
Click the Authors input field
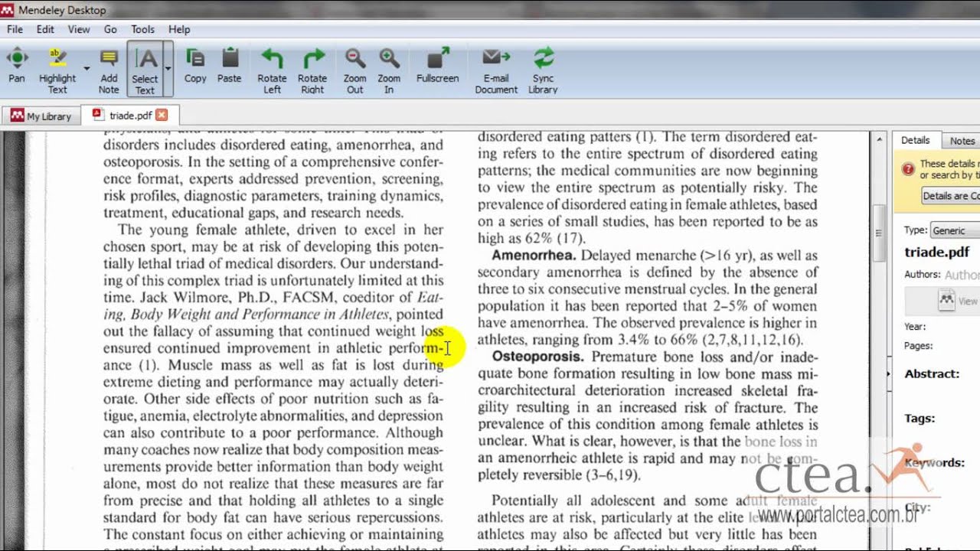(962, 275)
